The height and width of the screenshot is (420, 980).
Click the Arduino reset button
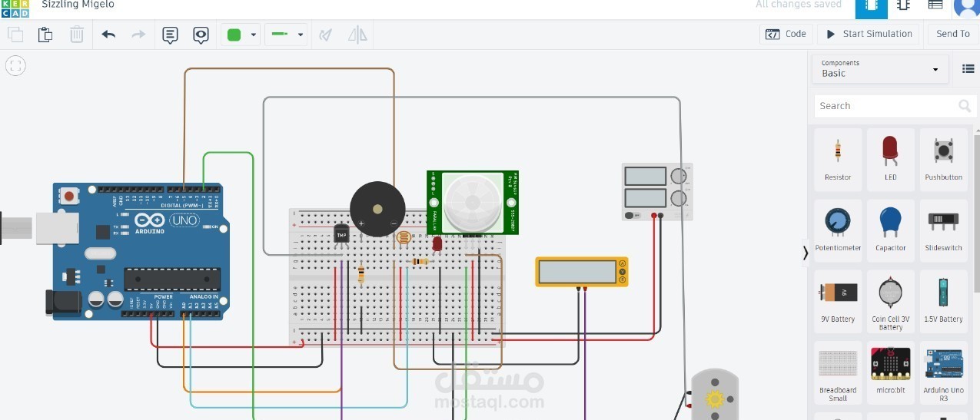click(69, 197)
